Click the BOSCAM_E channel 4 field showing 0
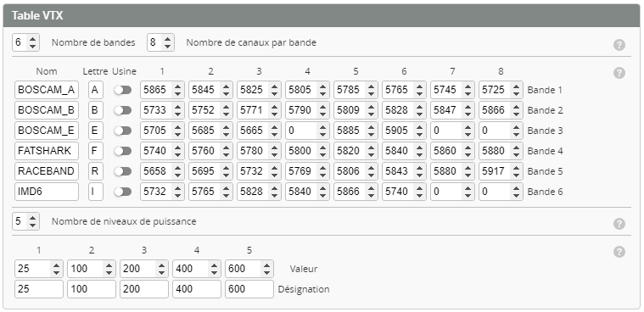Image resolution: width=644 pixels, height=312 pixels. coord(307,131)
